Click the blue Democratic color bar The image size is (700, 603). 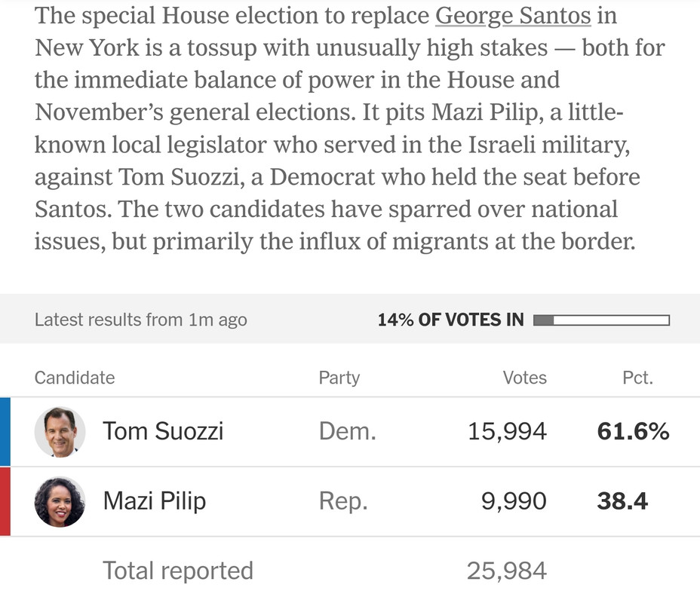(x=5, y=432)
